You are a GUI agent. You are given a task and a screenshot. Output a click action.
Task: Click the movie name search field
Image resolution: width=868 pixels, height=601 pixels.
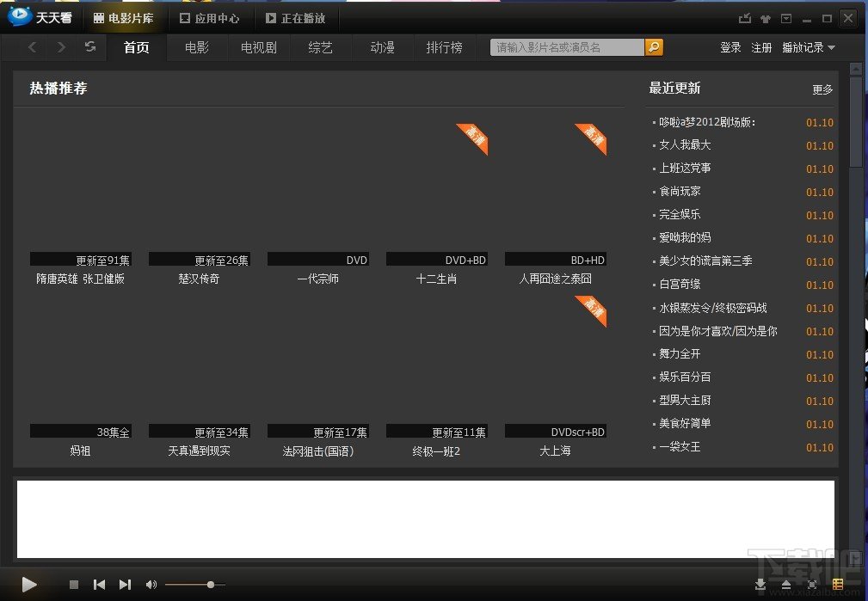568,47
